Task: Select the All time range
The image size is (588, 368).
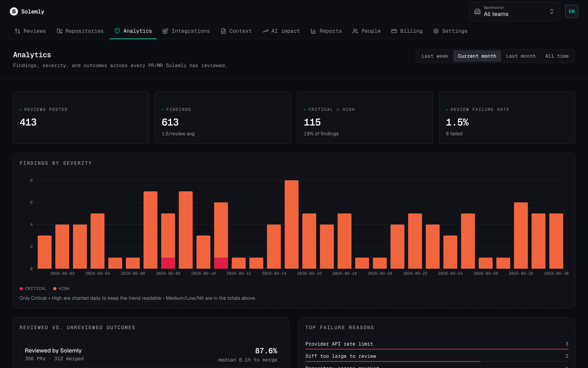Action: 557,56
